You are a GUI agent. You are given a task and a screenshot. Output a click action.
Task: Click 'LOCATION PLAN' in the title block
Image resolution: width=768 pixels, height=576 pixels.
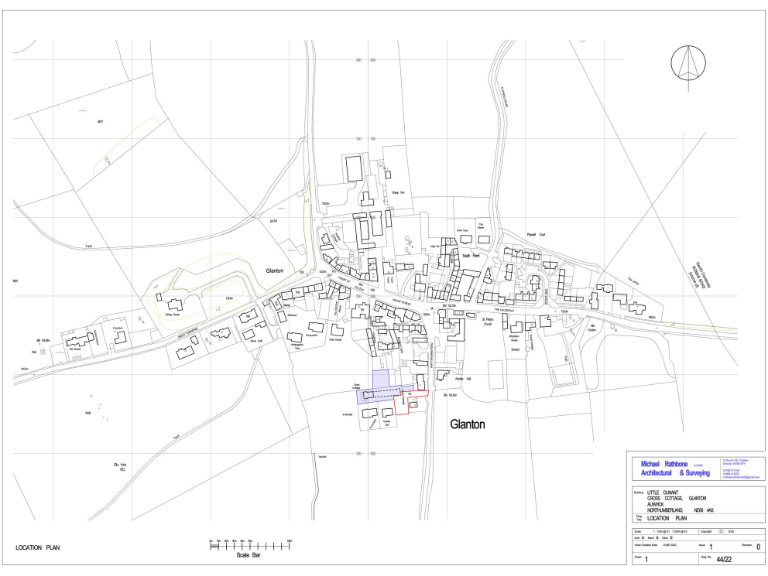point(667,518)
